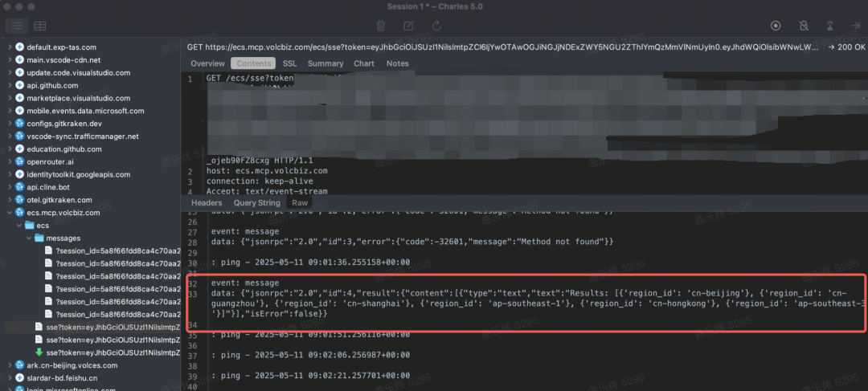Open the Overview tab

pyautogui.click(x=207, y=63)
